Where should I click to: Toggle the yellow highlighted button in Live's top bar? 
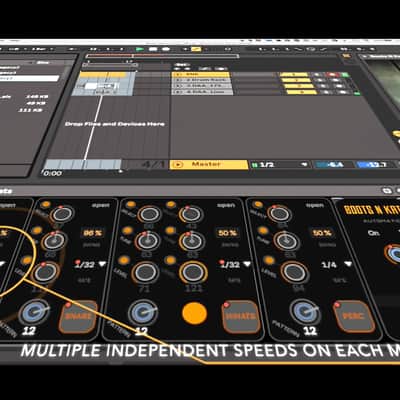tap(196, 49)
